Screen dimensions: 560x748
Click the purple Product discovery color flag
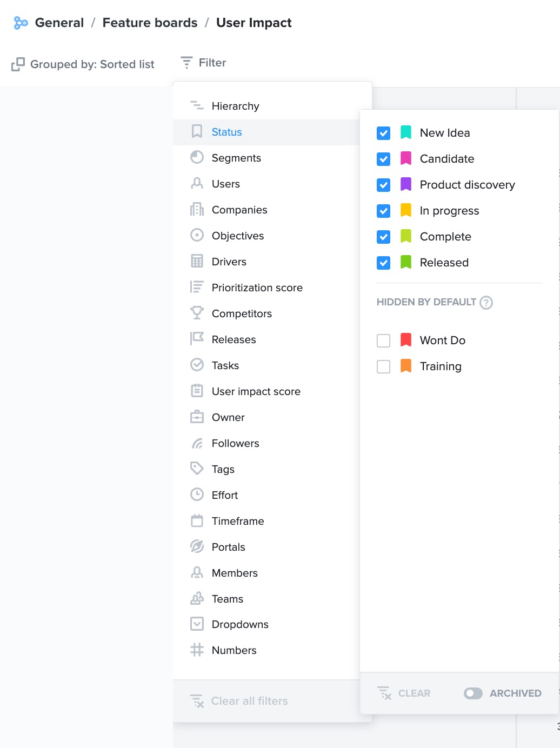[406, 184]
